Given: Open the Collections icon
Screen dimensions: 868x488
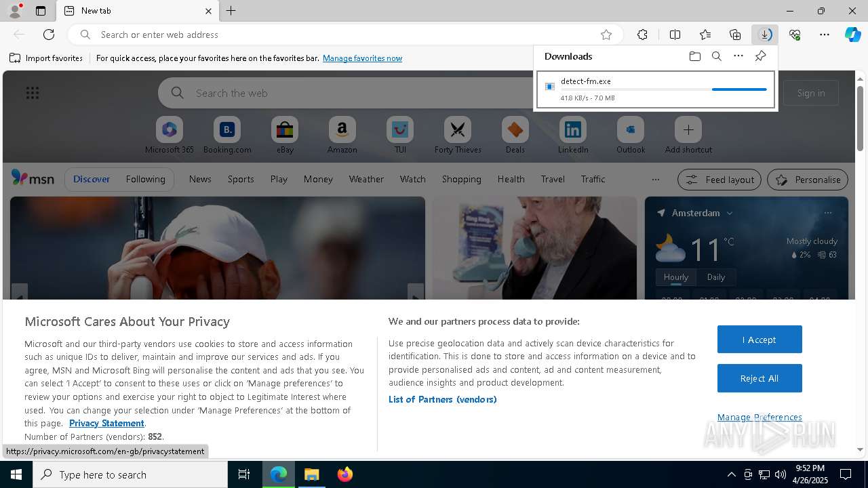Looking at the screenshot, I should (735, 35).
